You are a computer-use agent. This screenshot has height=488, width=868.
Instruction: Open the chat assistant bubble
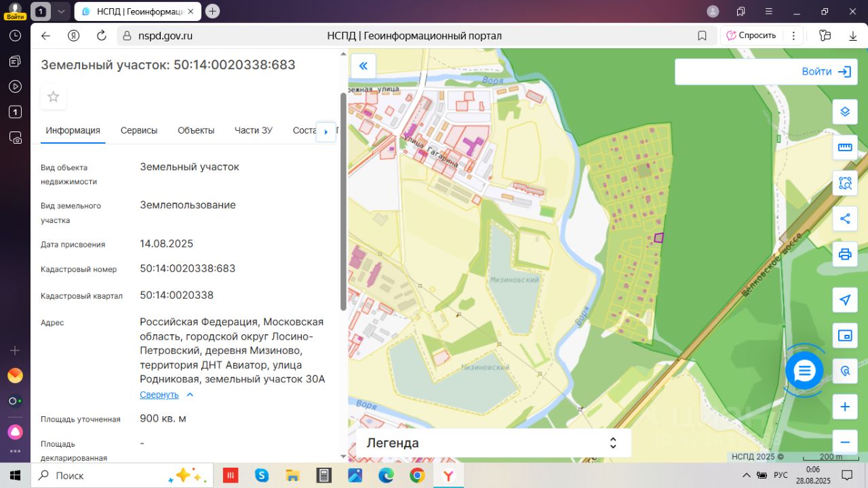click(x=804, y=371)
